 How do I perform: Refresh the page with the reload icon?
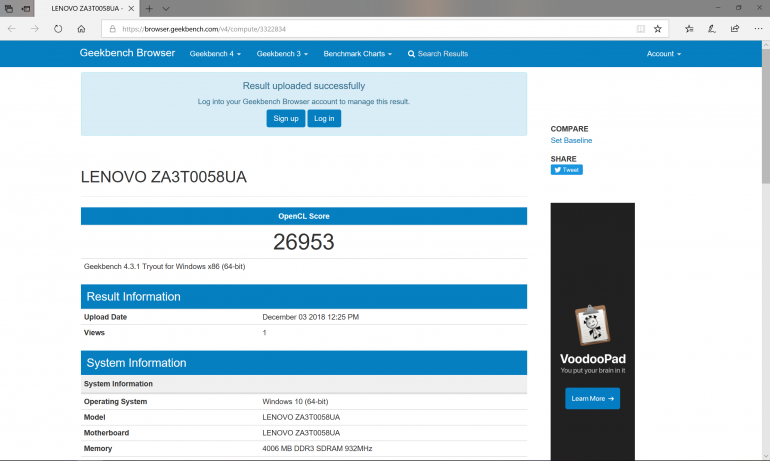[58, 29]
